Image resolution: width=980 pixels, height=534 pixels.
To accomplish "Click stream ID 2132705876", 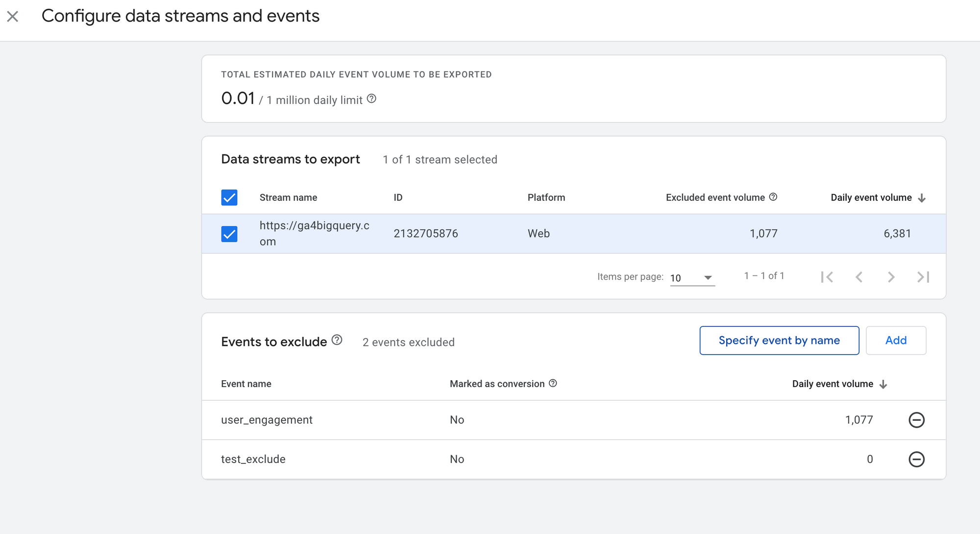I will point(425,234).
